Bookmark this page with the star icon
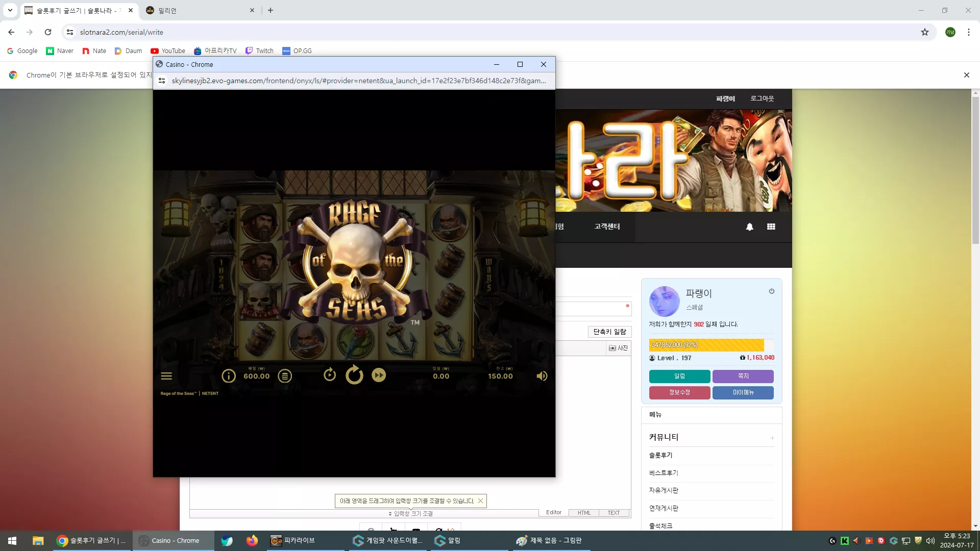 925,32
